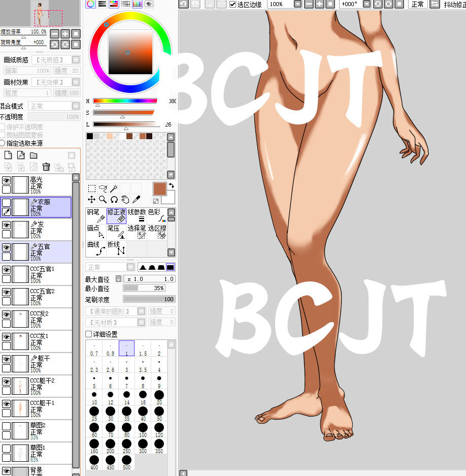
Task: Open the 最大直径 multiplier dropdown
Action: 119,279
